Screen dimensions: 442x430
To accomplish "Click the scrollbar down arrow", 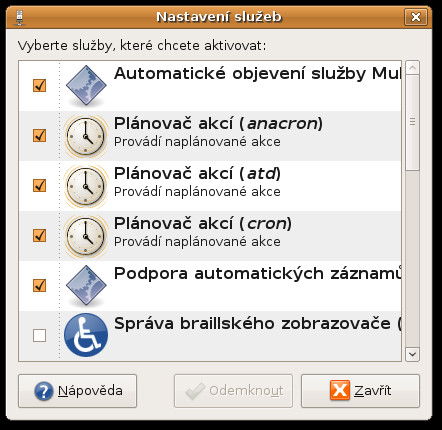I will pyautogui.click(x=412, y=354).
